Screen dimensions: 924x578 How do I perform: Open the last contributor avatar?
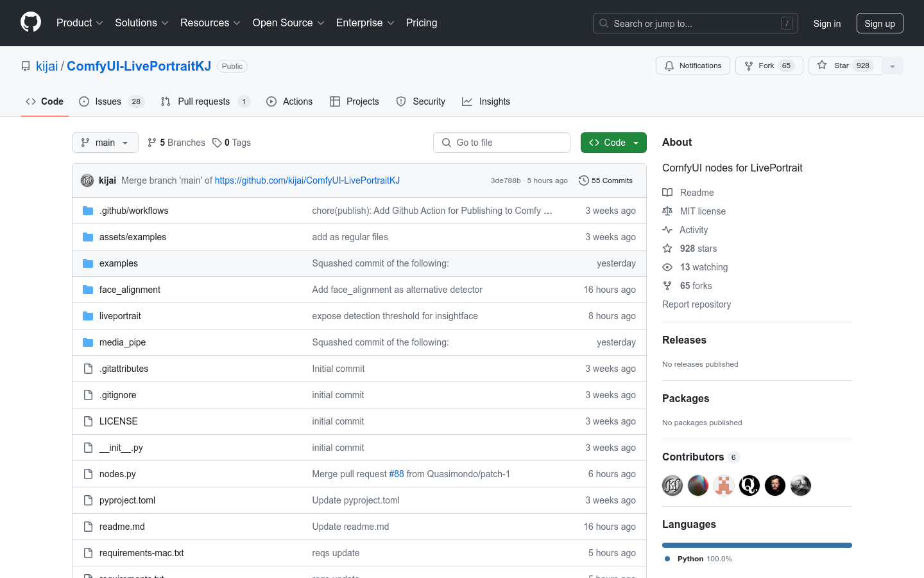click(801, 486)
